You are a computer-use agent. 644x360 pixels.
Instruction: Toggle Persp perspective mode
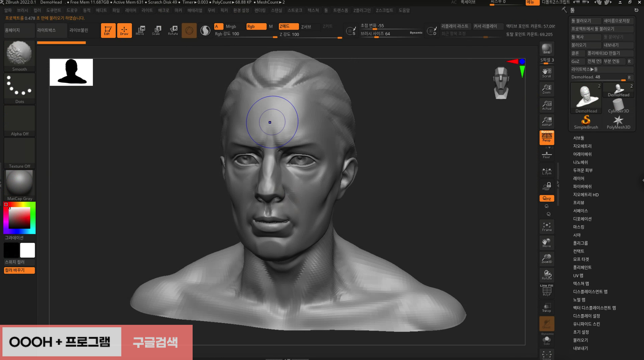tap(546, 137)
